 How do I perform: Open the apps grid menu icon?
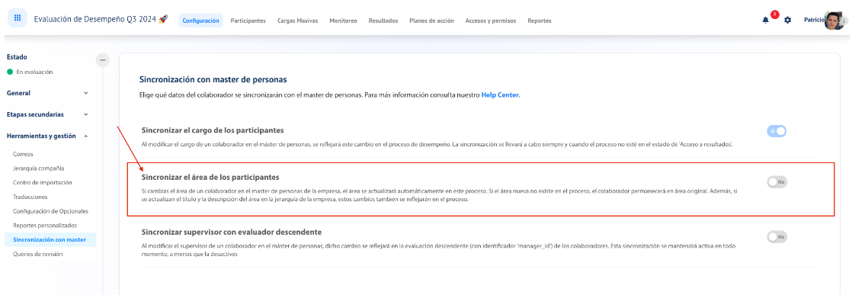coord(18,18)
